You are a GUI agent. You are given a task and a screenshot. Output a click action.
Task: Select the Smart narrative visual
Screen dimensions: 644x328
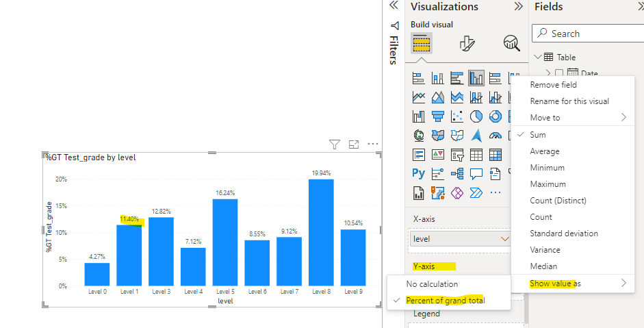495,173
